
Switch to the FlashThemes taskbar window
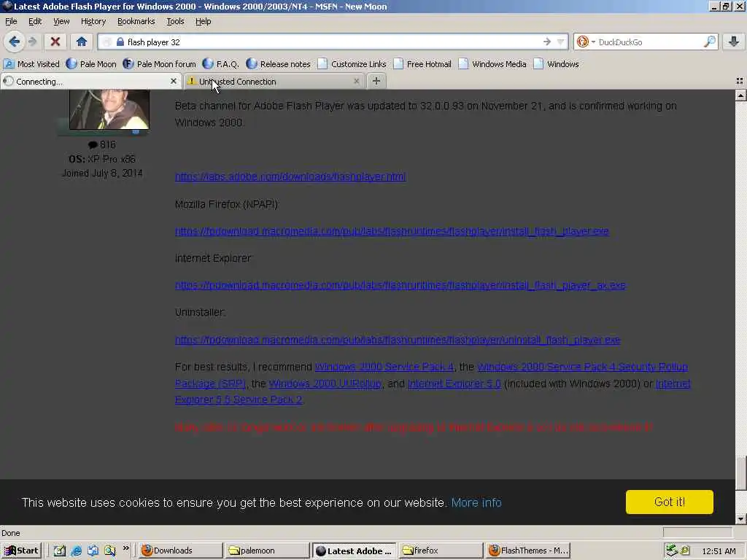528,551
